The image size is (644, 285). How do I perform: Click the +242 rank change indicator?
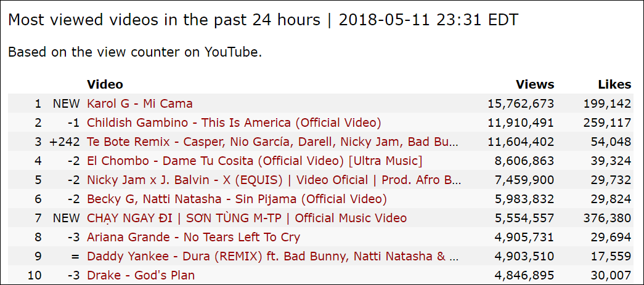pos(65,142)
